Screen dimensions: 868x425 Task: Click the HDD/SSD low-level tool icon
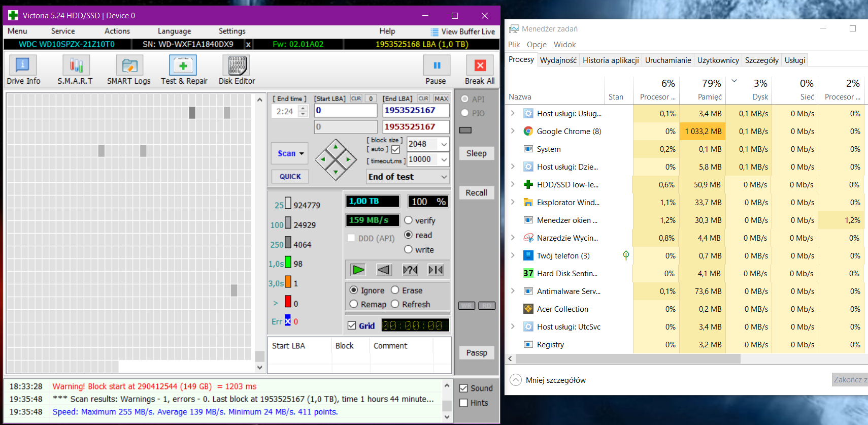[x=528, y=184]
